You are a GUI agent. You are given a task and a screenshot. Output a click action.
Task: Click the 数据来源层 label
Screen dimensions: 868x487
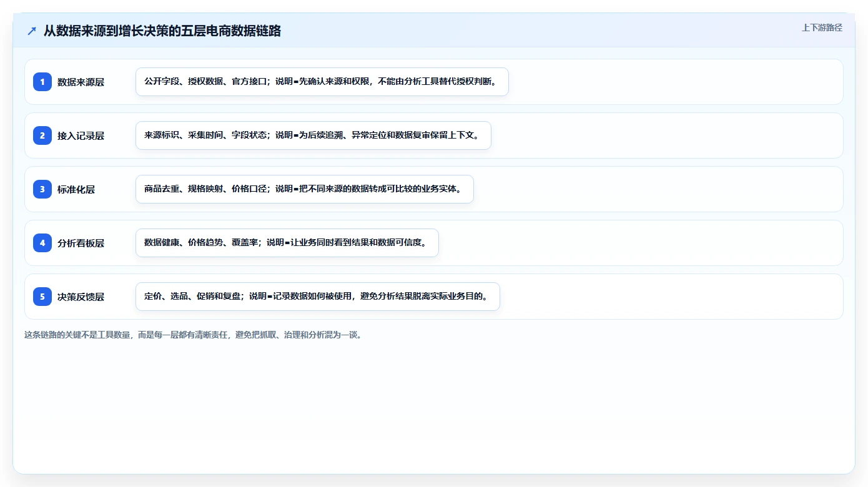(81, 82)
